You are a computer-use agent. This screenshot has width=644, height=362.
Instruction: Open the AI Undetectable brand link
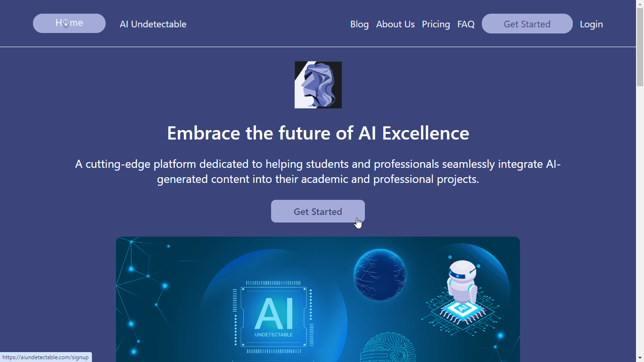(x=153, y=24)
